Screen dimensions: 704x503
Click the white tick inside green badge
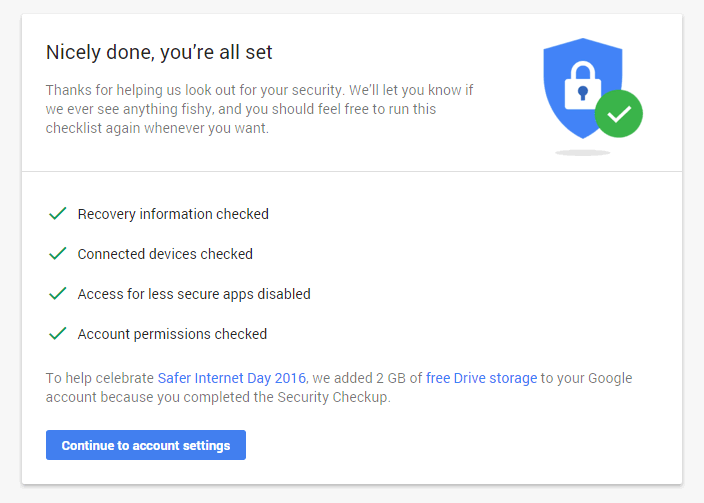619,114
